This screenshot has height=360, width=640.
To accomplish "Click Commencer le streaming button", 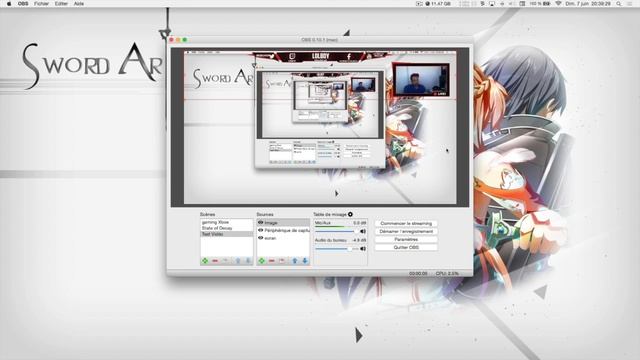I will [406, 223].
